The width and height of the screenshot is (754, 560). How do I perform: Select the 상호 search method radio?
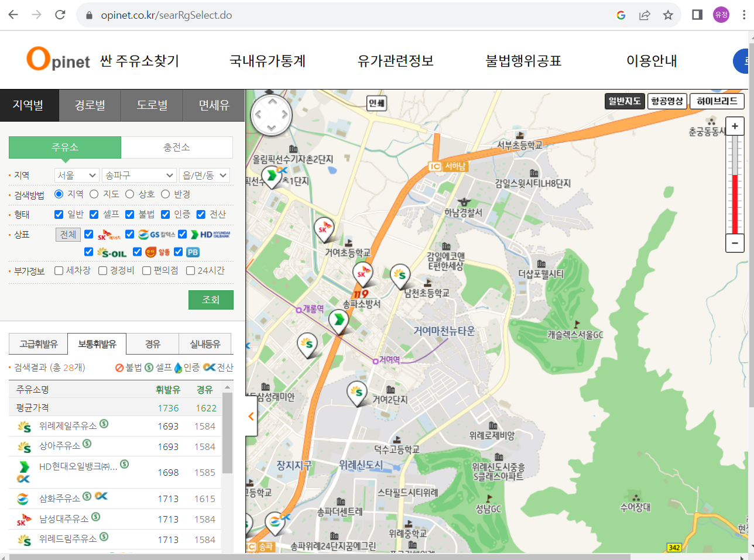129,194
